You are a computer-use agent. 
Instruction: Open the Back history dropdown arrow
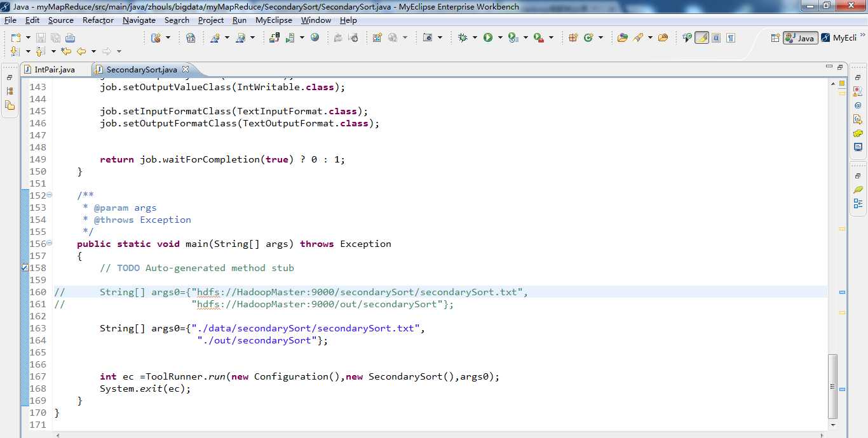click(93, 51)
